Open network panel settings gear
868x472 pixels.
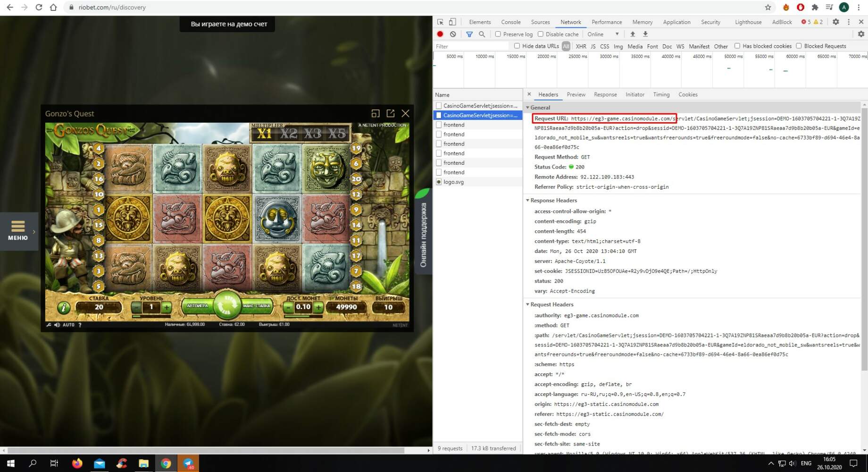tap(861, 34)
